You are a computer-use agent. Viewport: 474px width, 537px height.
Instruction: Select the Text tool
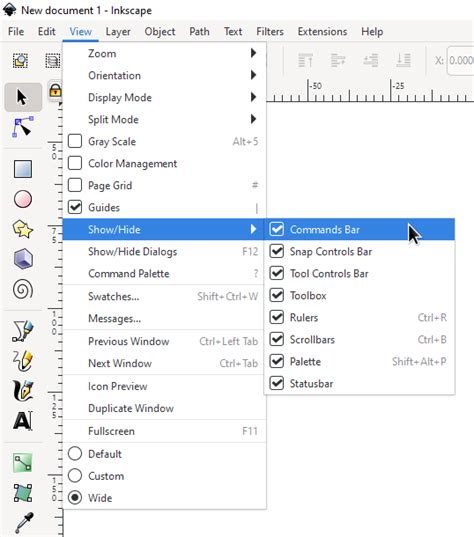pos(23,421)
